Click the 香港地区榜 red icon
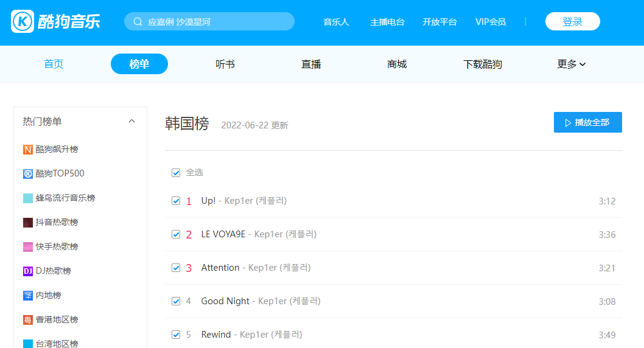644x348 pixels. (28, 320)
